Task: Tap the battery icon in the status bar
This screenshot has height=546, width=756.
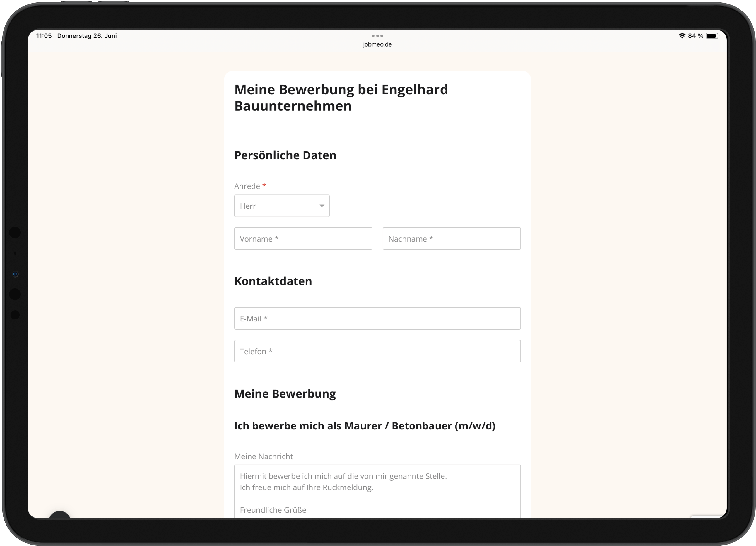Action: (712, 36)
